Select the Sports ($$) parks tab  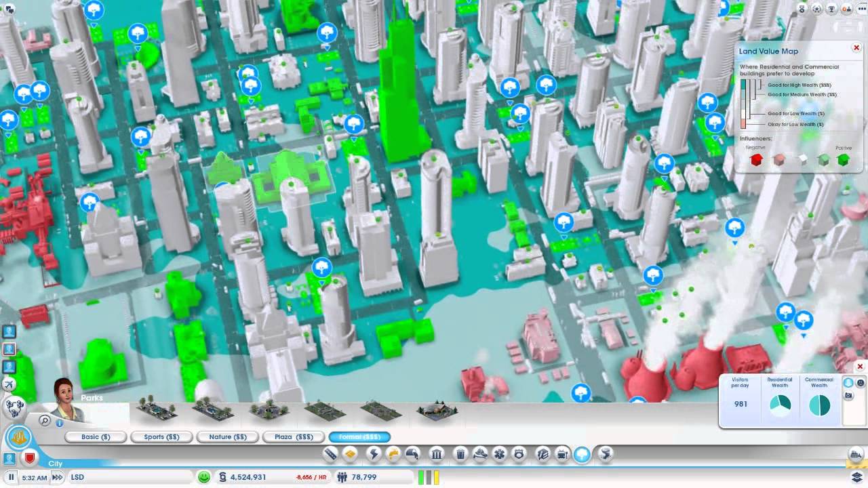pos(161,437)
